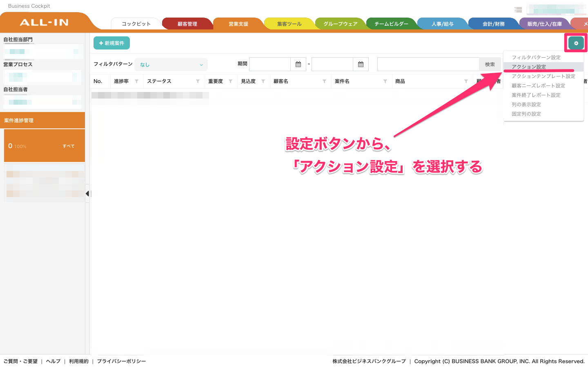Open the フィルタパターン dropdown showing なし
This screenshot has height=368, width=588.
171,65
